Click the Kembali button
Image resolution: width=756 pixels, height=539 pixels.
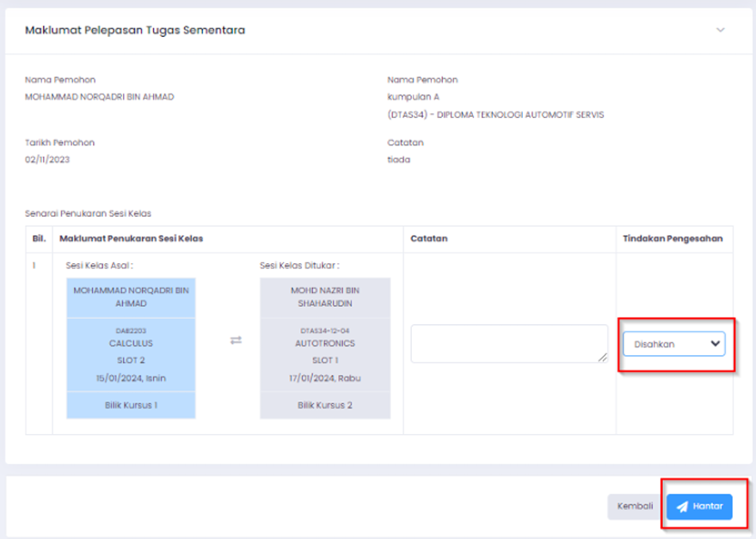coord(635,506)
